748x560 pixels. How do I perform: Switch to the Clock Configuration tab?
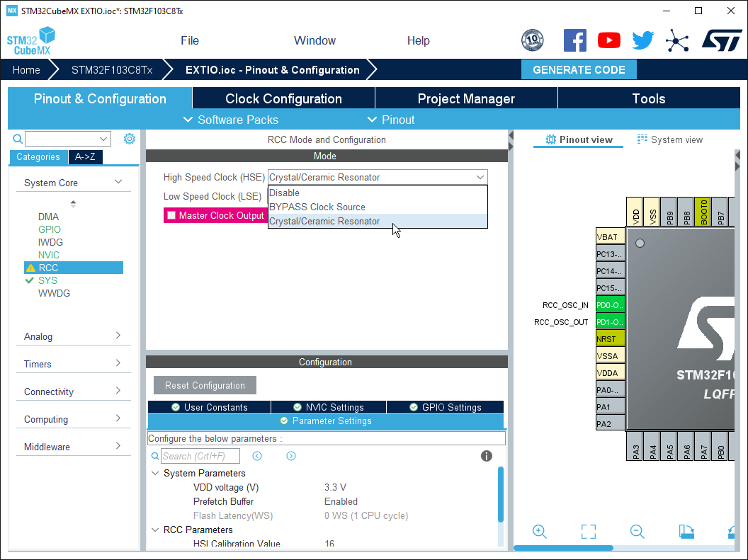[283, 98]
